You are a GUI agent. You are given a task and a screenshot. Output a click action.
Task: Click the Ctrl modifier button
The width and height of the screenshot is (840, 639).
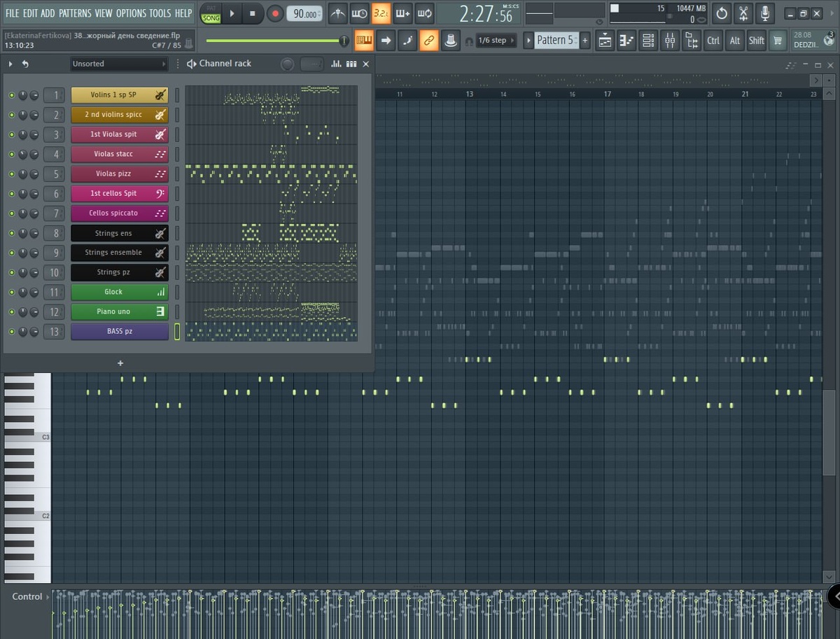(x=713, y=41)
